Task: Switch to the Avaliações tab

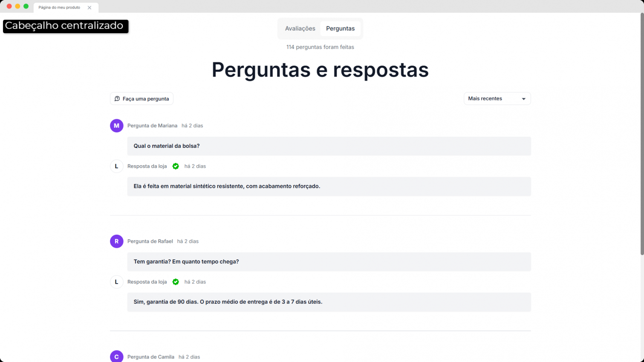Action: point(300,29)
